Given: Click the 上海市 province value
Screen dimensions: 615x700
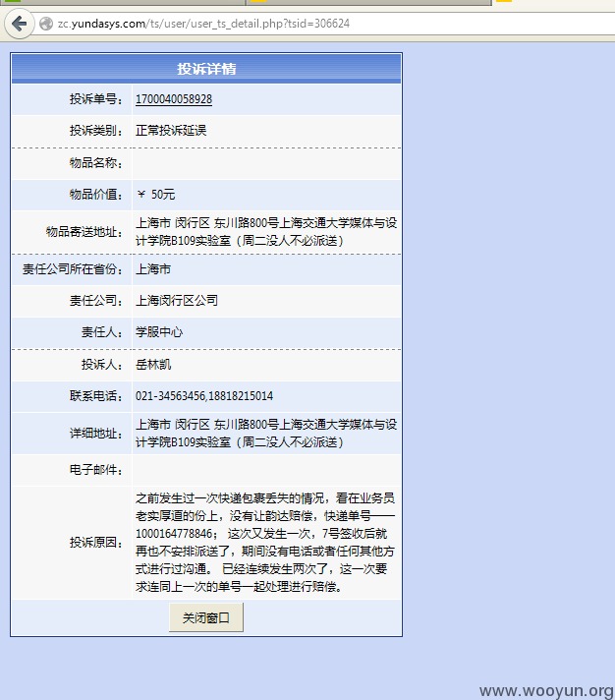Looking at the screenshot, I should (153, 269).
